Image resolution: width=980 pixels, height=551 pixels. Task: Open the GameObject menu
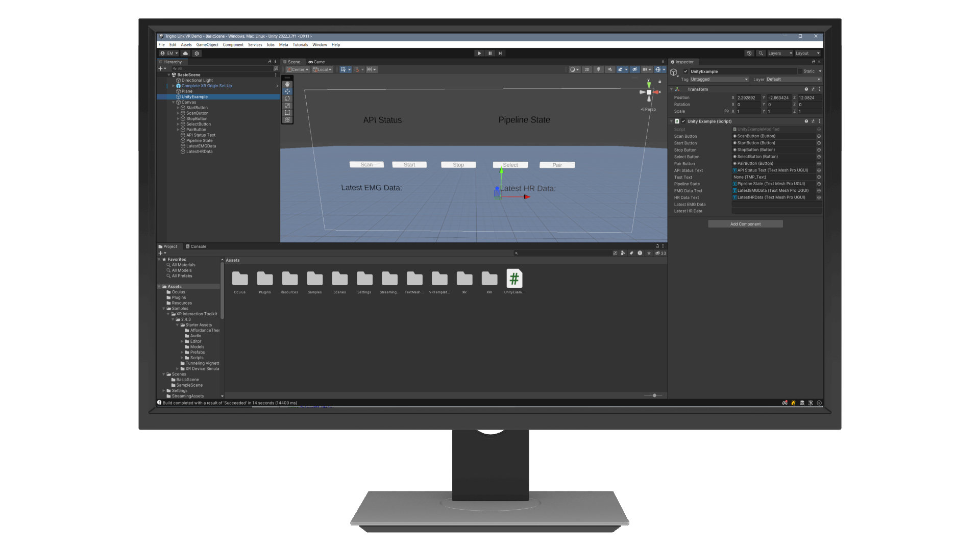pos(207,45)
